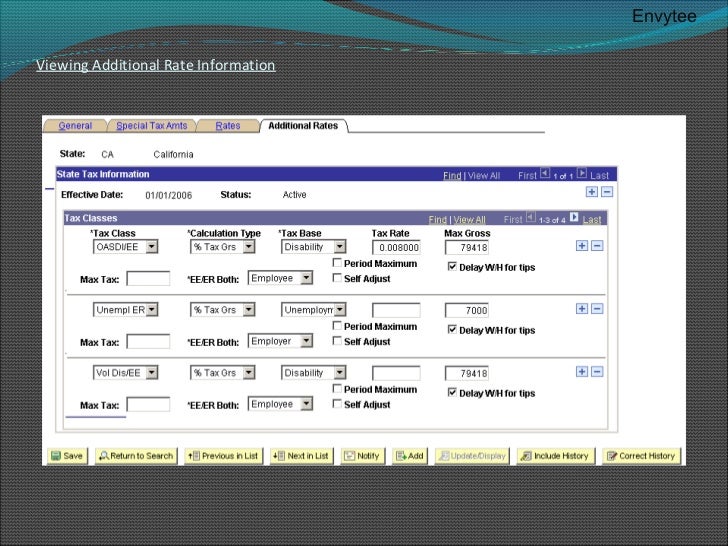
Task: Click the Correct History button
Action: click(x=641, y=456)
